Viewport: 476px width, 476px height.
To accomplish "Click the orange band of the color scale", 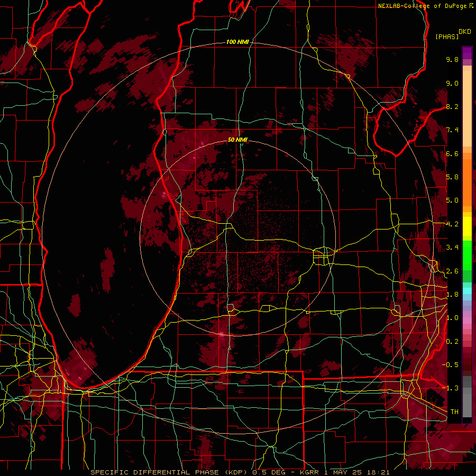I will [467, 182].
